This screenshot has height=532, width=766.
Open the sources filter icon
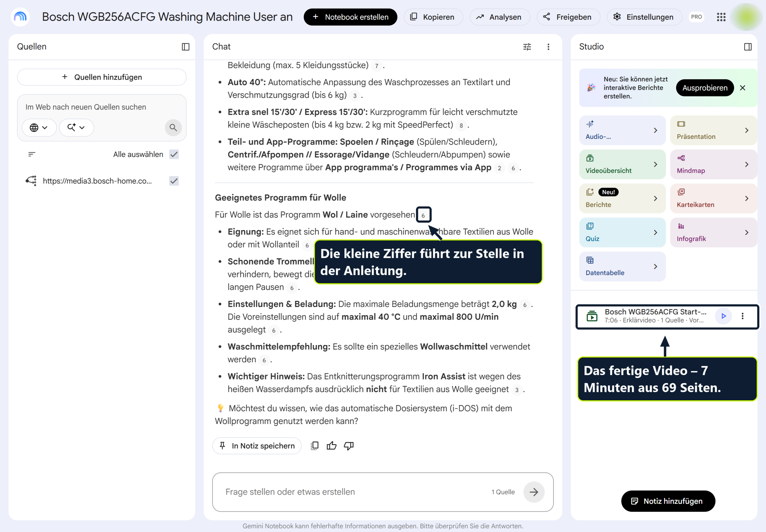[32, 154]
